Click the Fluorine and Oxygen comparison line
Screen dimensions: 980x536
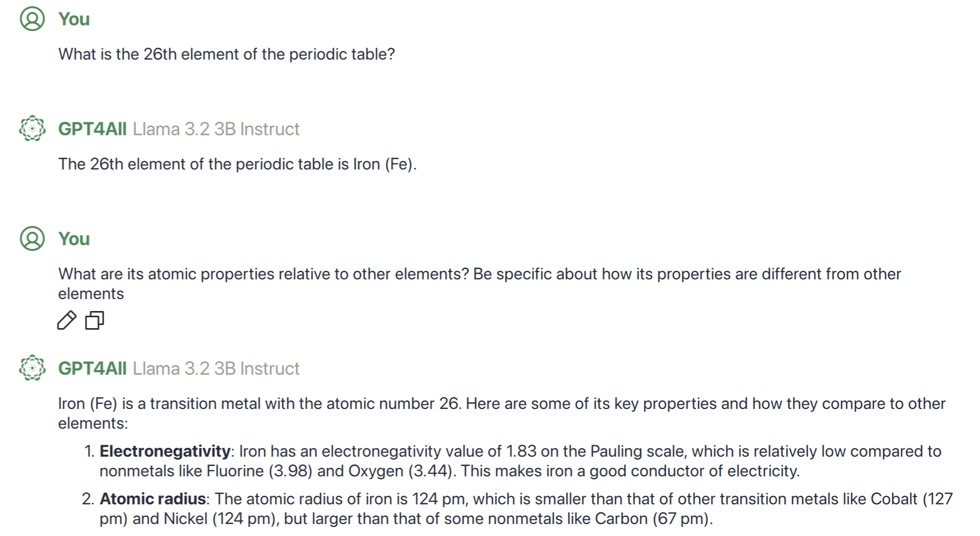point(449,471)
